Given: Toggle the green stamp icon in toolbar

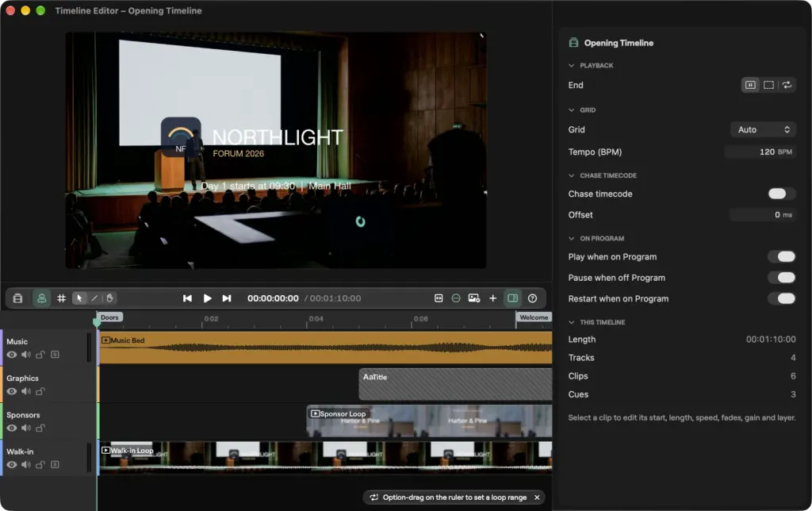Looking at the screenshot, I should pos(41,298).
